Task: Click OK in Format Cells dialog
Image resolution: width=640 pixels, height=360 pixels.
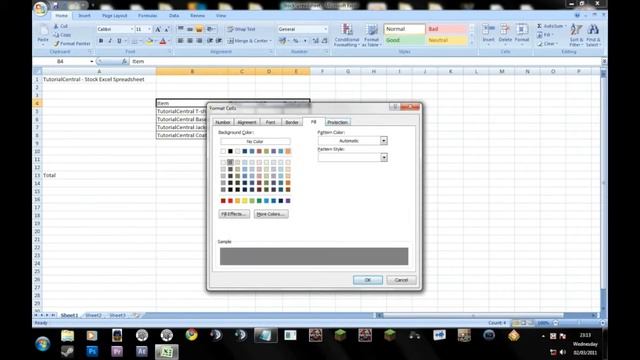Action: click(368, 280)
